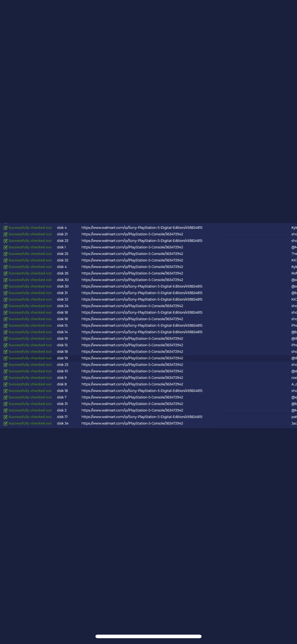Select the check icon for disk 9
The image size is (297, 644).
[5, 378]
